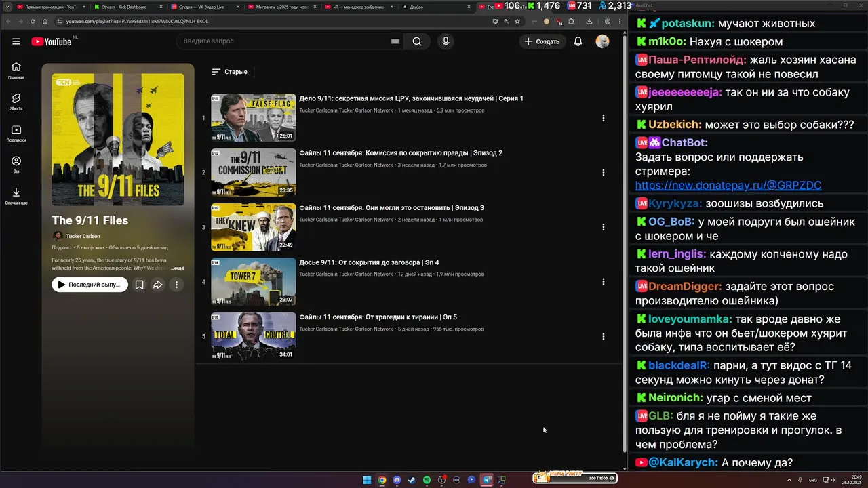The image size is (868, 488).
Task: Save the playlist with the bookmark icon
Action: pos(139,285)
